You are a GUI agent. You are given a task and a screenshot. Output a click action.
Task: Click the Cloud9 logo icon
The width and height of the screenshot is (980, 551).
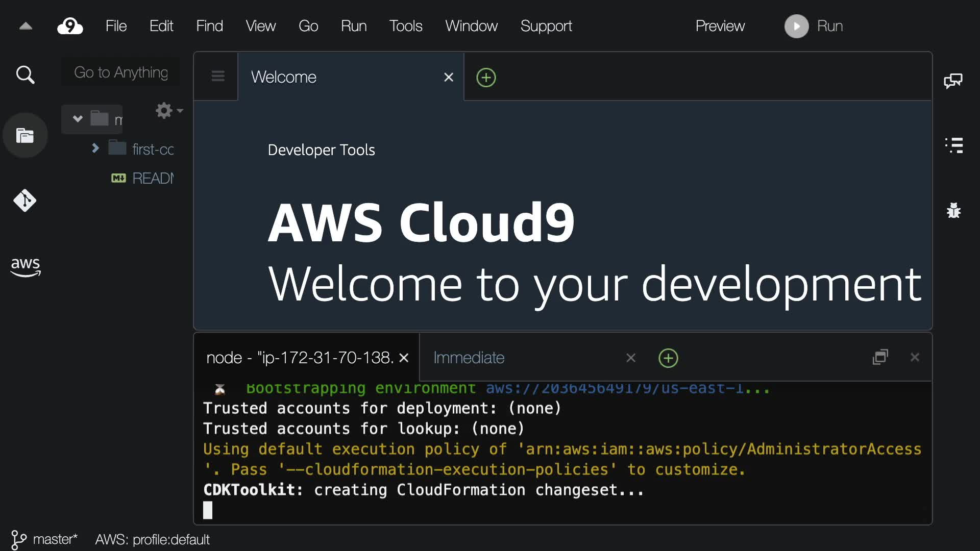pyautogui.click(x=70, y=26)
